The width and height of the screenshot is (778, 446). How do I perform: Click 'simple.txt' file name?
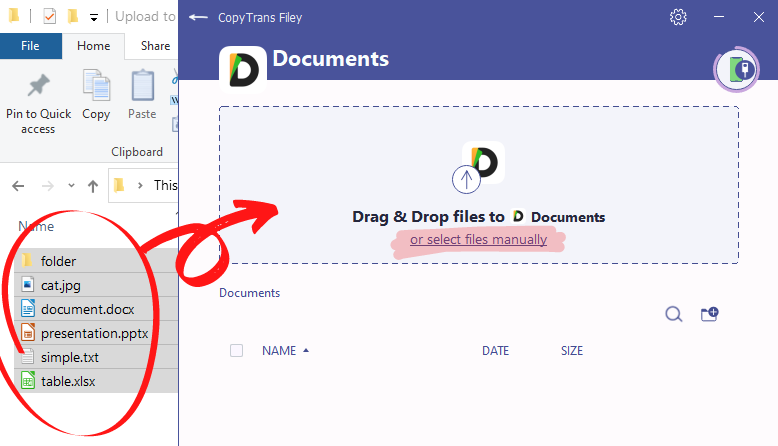click(69, 357)
